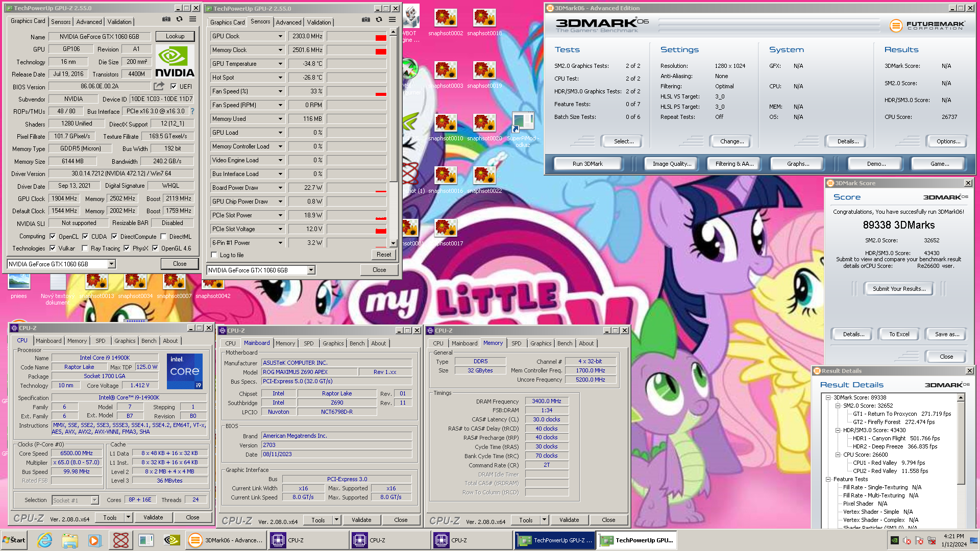
Task: Open the About tab in CPU-Z Memory window
Action: tap(586, 343)
